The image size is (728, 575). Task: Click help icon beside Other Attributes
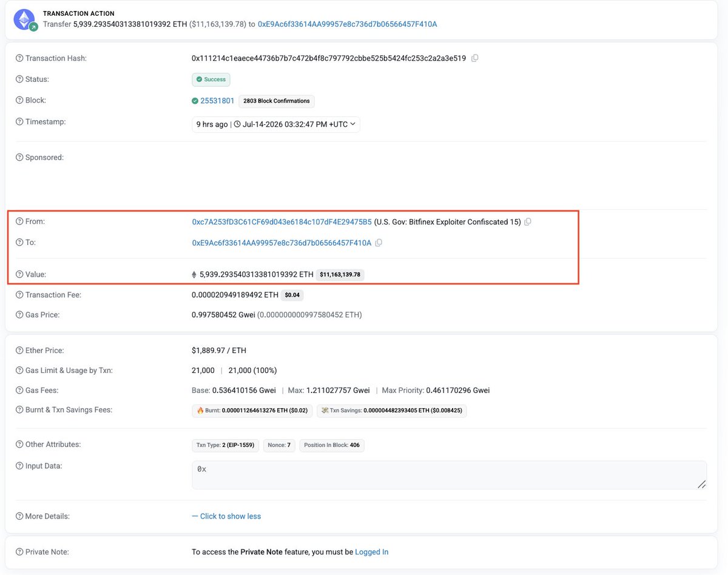coord(19,445)
